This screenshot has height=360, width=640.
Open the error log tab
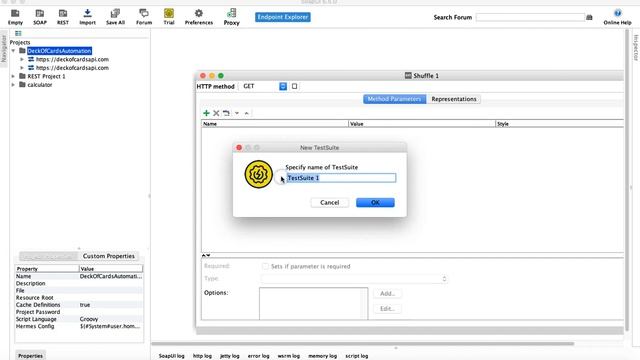258,356
